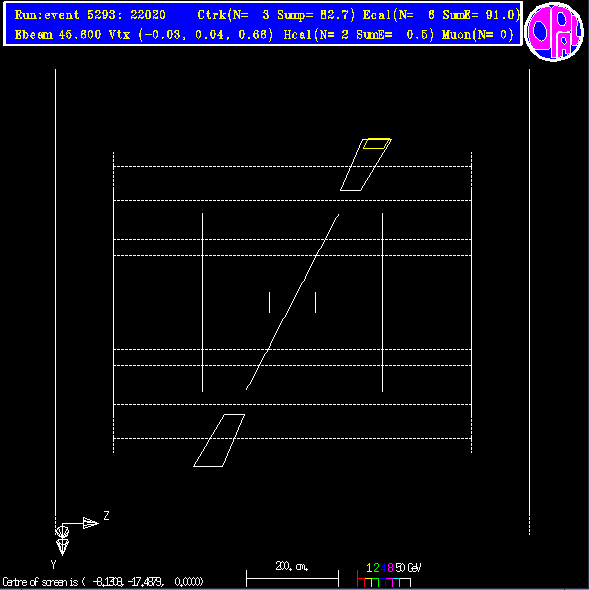Select the lower calorimeter parallelogram cluster

point(219,440)
